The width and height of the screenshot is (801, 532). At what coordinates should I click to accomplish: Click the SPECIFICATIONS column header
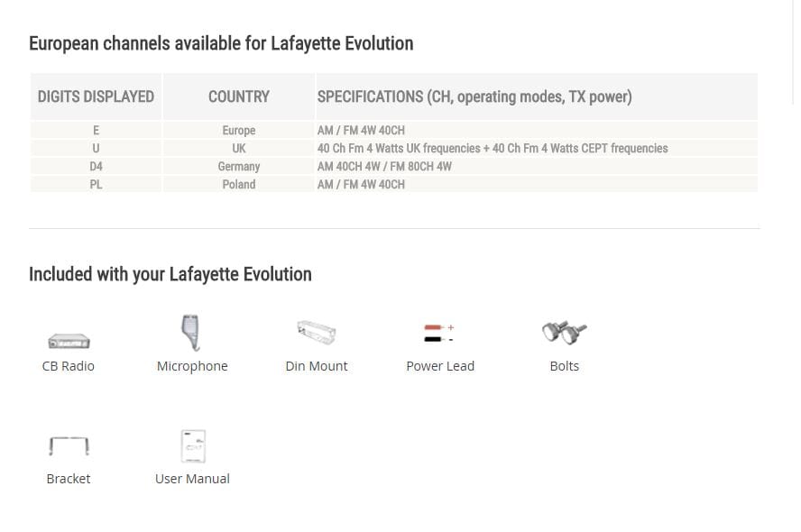tap(474, 96)
